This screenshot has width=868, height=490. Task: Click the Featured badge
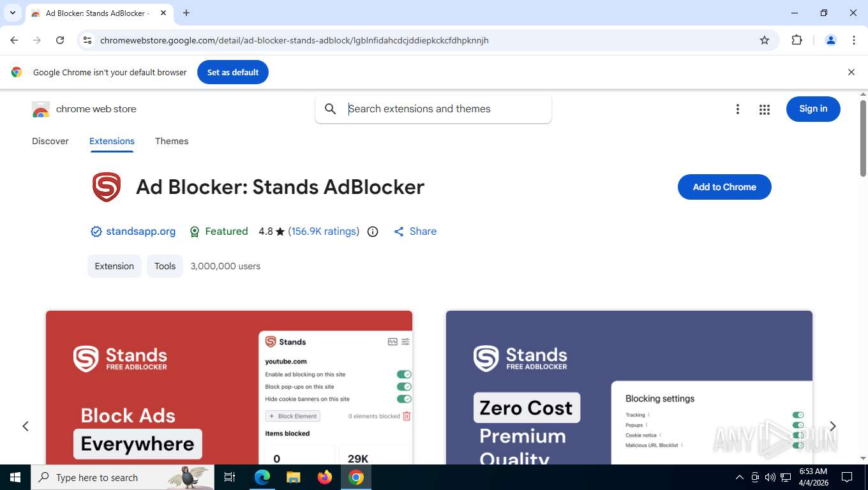[x=219, y=232]
